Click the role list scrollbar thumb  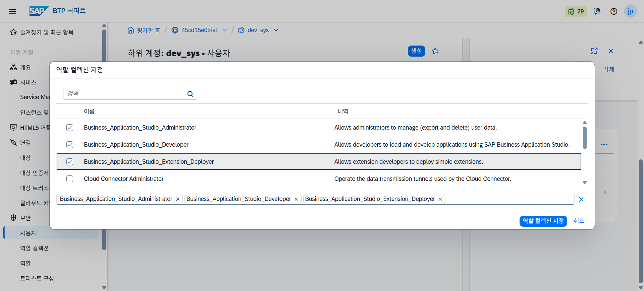585,138
